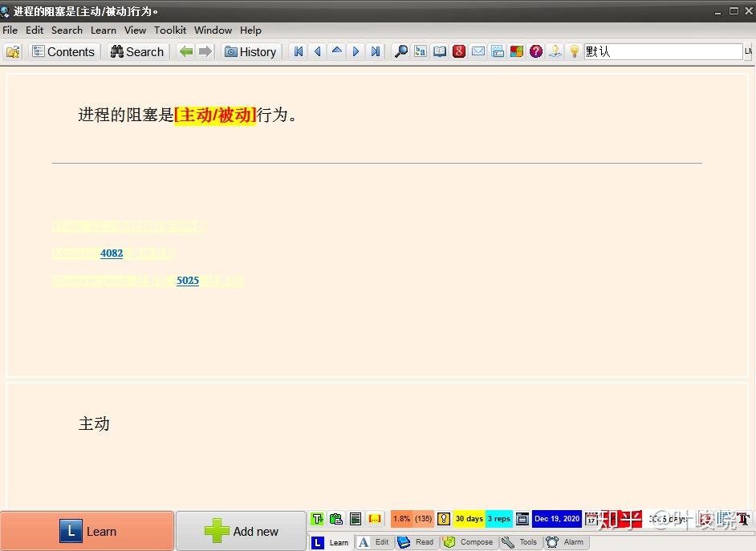Switch to the Edit tab
This screenshot has height=551, width=756.
click(x=374, y=542)
